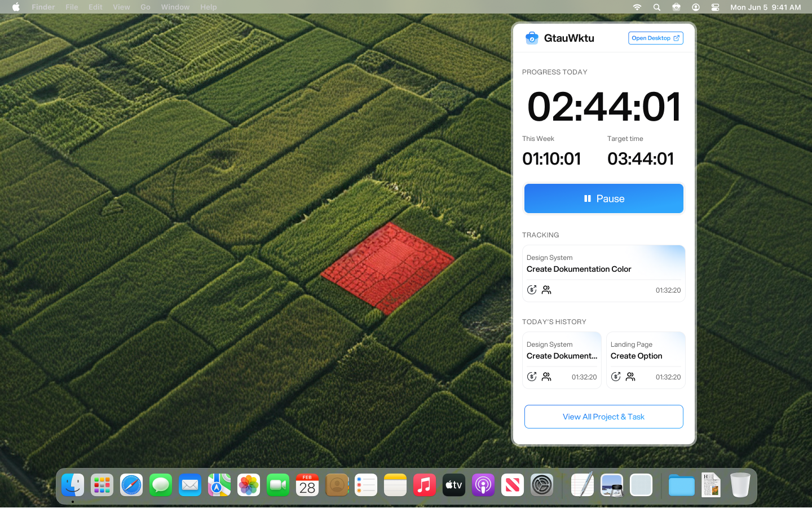812x508 pixels.
Task: Click the Wi-Fi icon in the menu bar
Action: 637,7
